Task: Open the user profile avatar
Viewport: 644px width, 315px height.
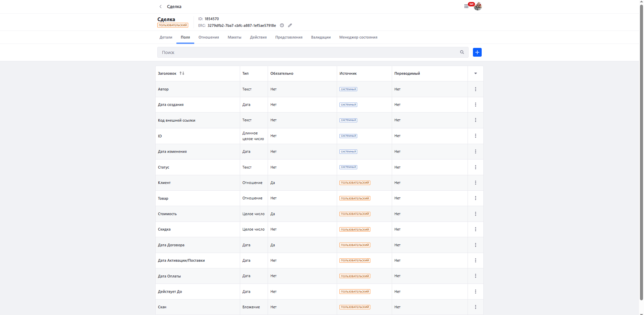Action: (x=478, y=6)
